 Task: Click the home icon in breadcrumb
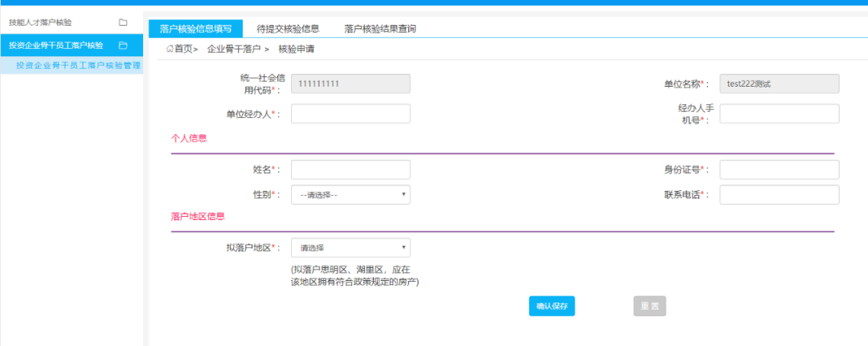(x=170, y=49)
